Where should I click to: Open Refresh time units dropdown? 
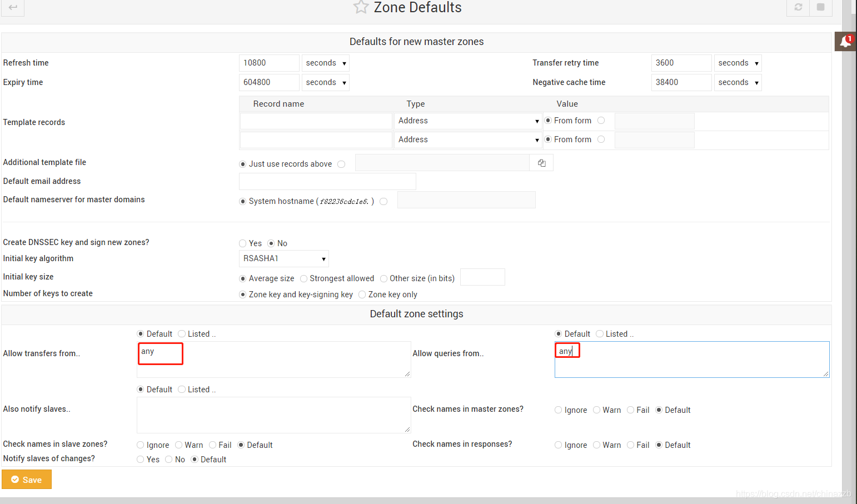[x=325, y=63]
